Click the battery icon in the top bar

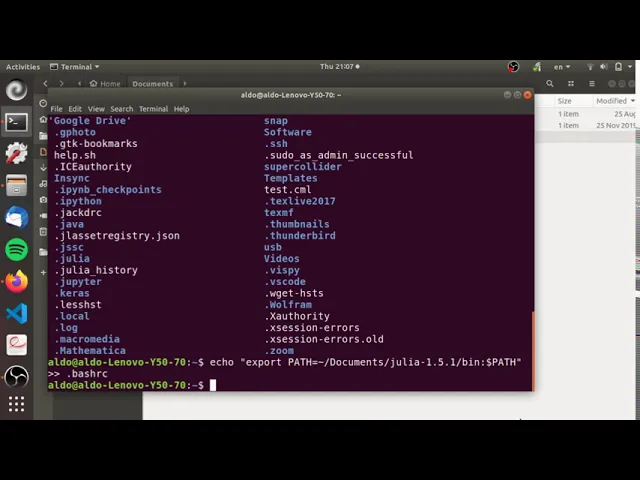618,67
